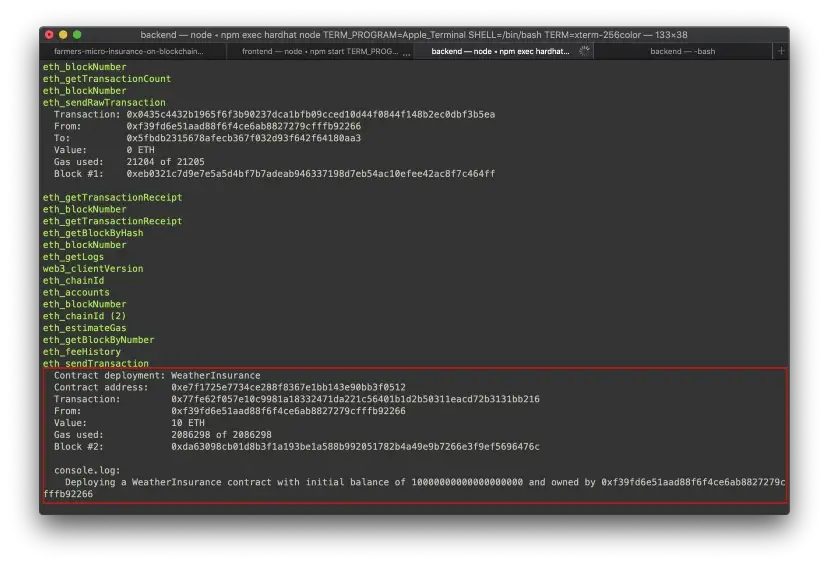Select the frontend npm start tab
The image size is (828, 566).
pos(319,51)
